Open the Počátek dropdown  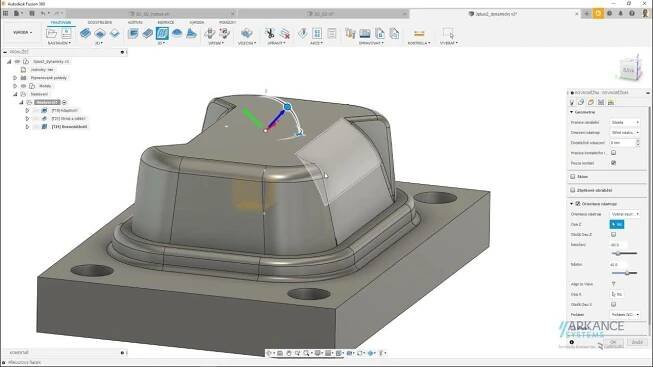pyautogui.click(x=624, y=315)
